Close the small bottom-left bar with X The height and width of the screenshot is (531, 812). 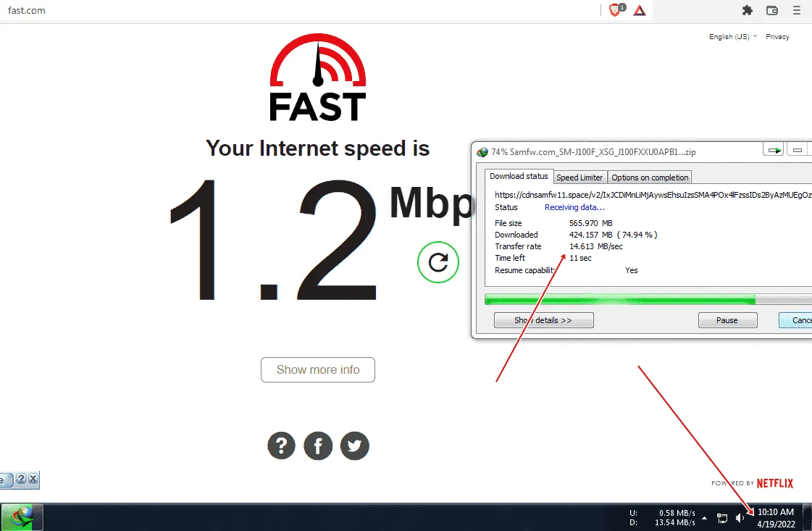[33, 479]
